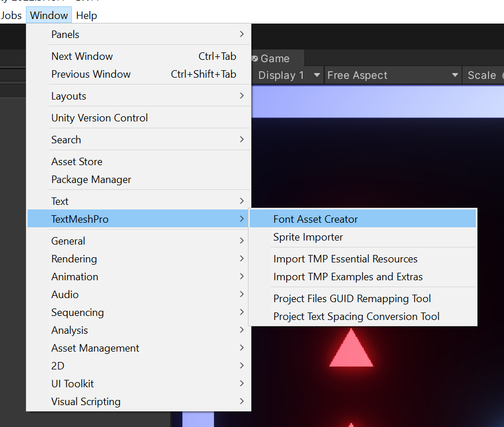Expand the Search submenu

(x=138, y=139)
